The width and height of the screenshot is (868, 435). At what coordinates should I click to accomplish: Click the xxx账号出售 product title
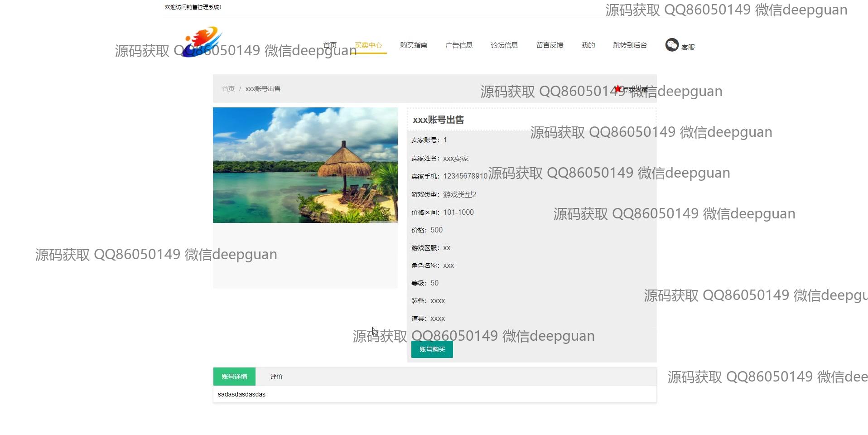click(x=438, y=120)
